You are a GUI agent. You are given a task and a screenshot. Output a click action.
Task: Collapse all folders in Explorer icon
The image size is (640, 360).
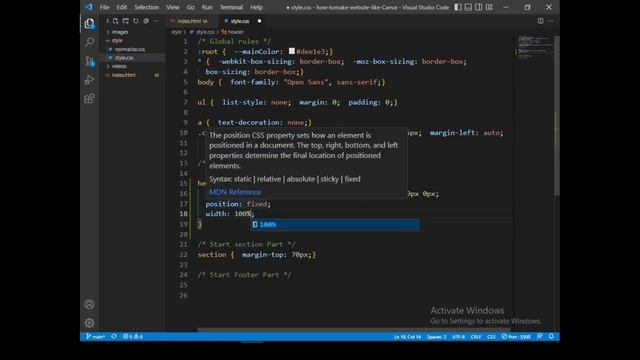pyautogui.click(x=146, y=21)
